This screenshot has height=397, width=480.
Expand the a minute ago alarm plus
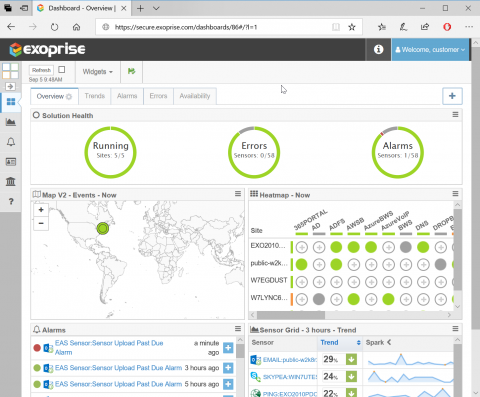click(x=228, y=348)
